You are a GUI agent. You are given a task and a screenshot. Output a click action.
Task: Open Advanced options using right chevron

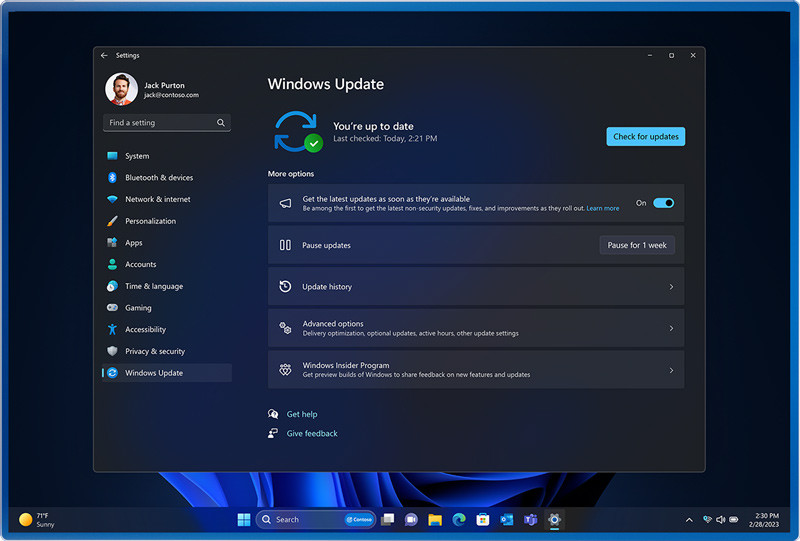[671, 328]
